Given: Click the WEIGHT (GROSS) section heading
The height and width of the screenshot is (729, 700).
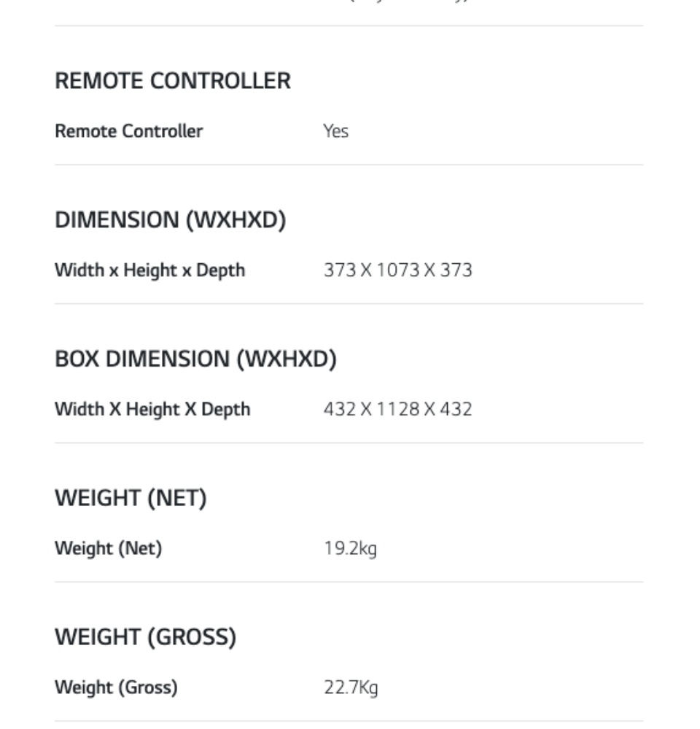Looking at the screenshot, I should pyautogui.click(x=145, y=638).
